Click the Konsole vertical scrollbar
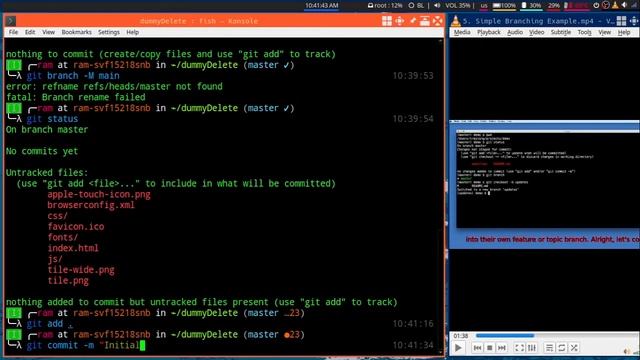This screenshot has width=640, height=360. tap(440, 196)
